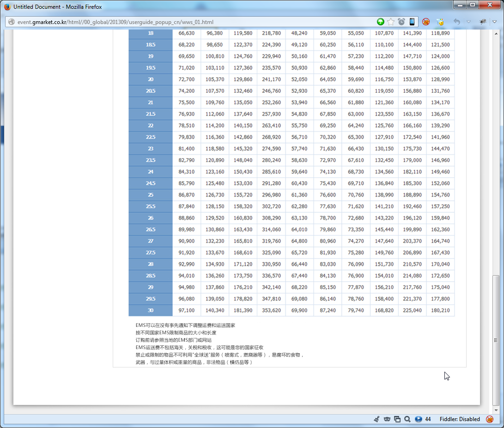Click the cell value '67,610'

pos(356,160)
